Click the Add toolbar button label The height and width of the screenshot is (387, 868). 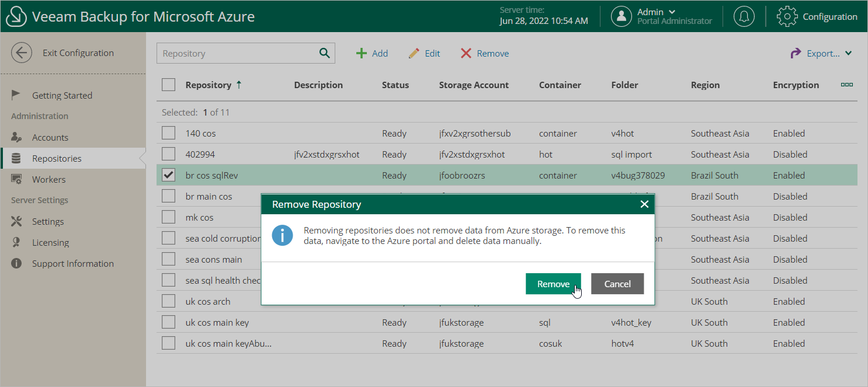click(380, 53)
